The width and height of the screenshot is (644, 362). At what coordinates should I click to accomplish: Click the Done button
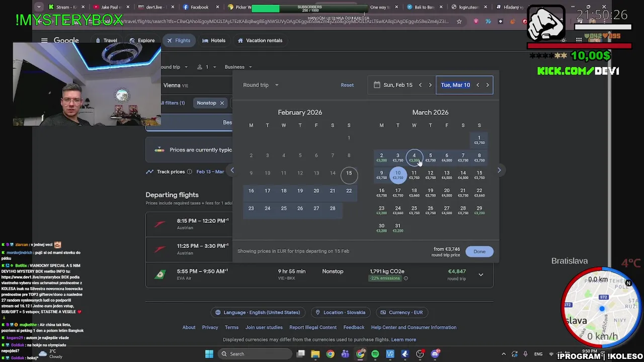tap(479, 251)
